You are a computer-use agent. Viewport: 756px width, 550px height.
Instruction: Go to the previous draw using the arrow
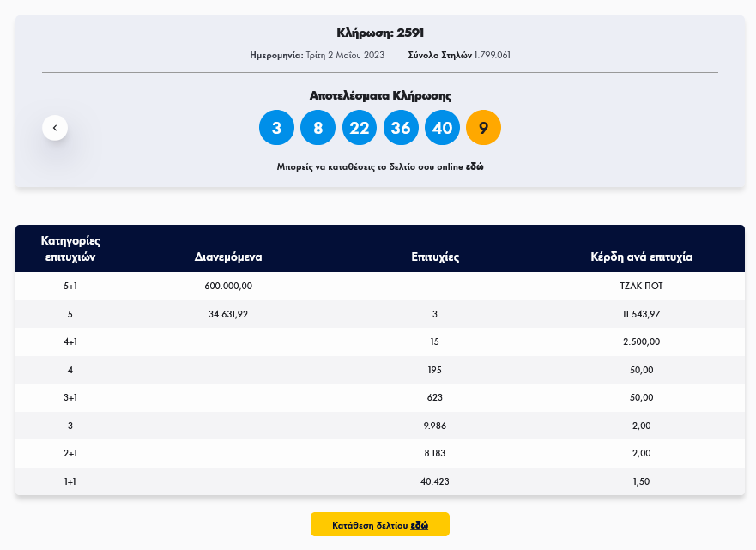click(55, 128)
